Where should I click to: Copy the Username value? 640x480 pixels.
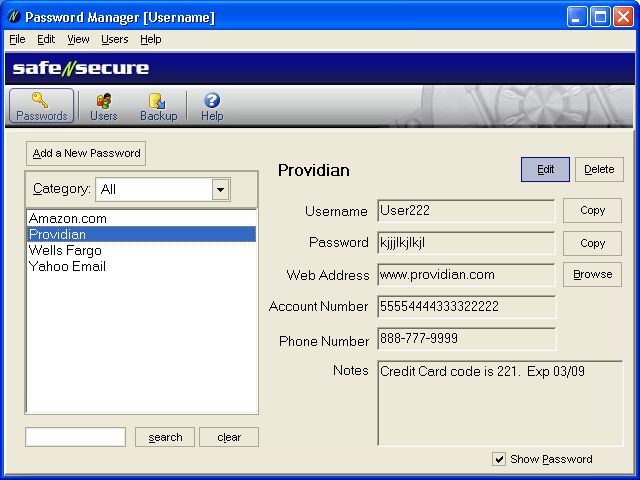[592, 211]
